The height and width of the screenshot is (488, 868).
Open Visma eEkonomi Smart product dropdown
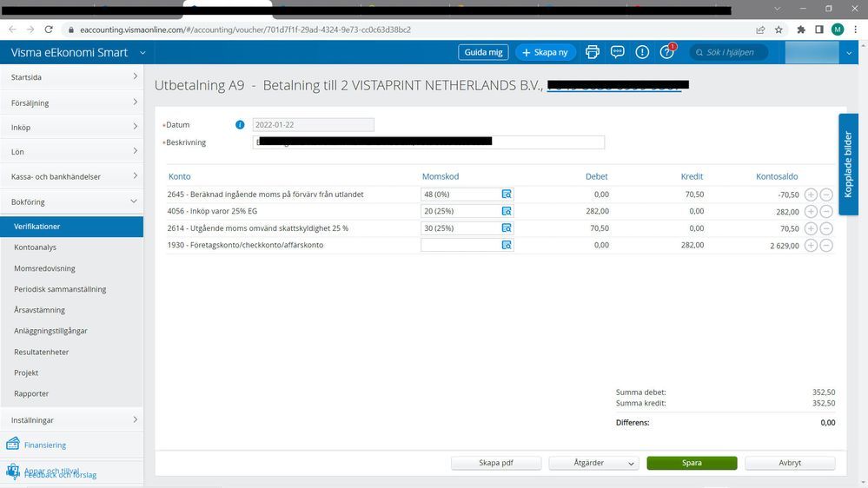142,53
